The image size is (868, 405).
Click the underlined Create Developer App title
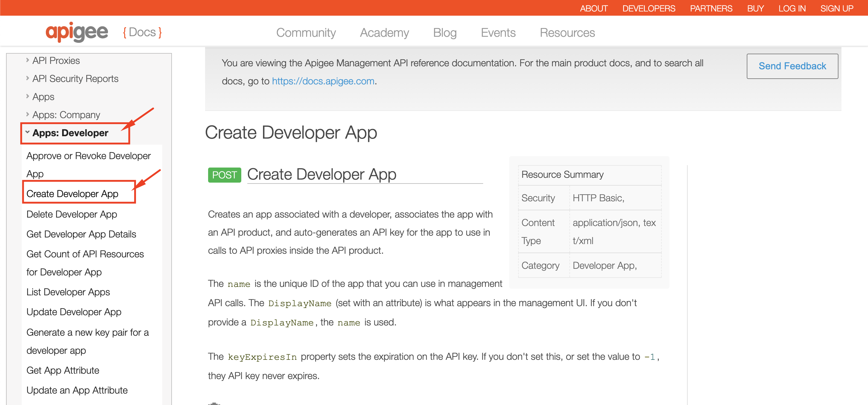(322, 174)
